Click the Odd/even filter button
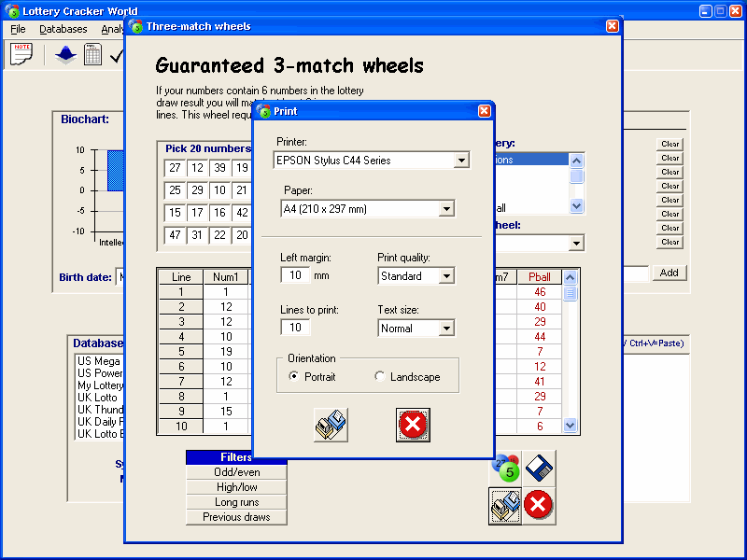The width and height of the screenshot is (747, 560). 236,472
